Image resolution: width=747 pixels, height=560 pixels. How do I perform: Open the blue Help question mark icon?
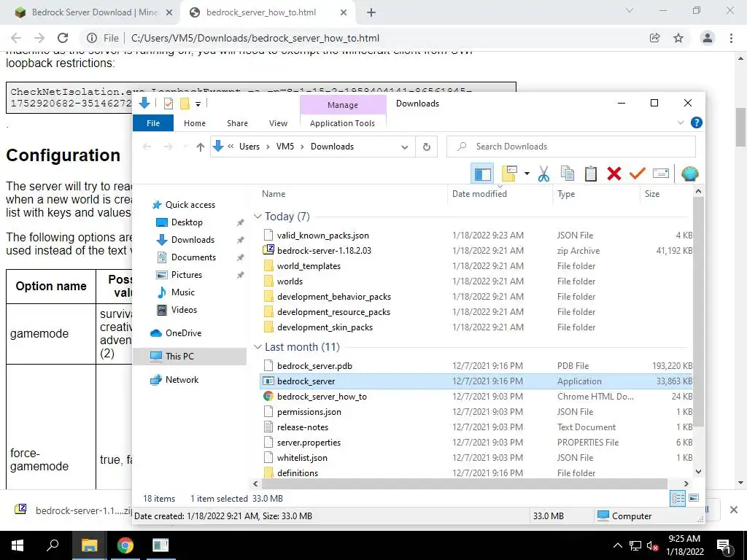pos(696,122)
